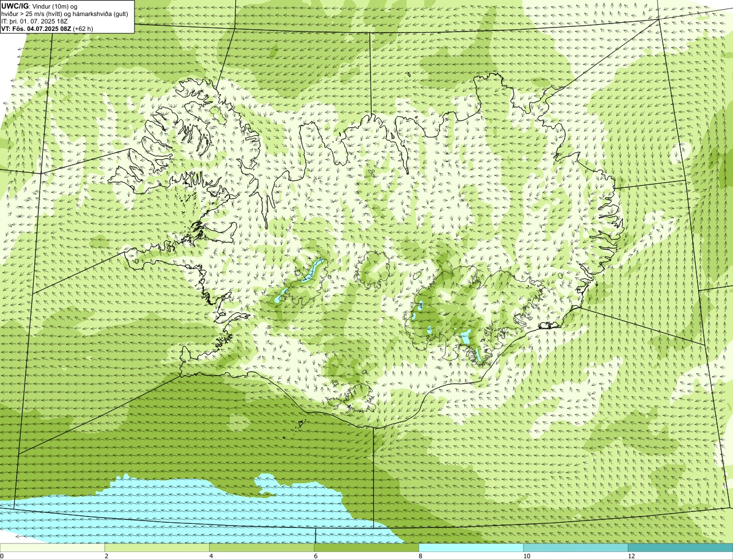
Task: Click the valid time 'VT: Fös. 04.07.2025 08Z (+62 h)'
Action: [x=48, y=28]
